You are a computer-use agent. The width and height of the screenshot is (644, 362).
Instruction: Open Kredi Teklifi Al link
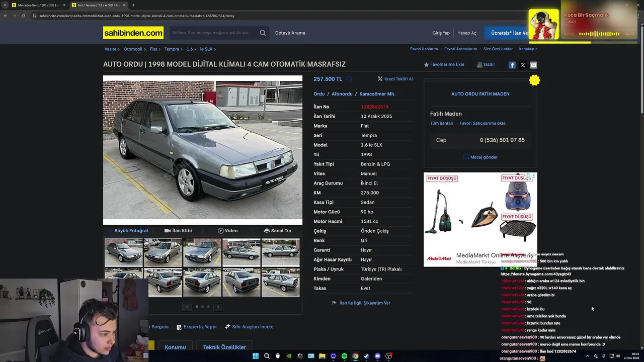395,79
